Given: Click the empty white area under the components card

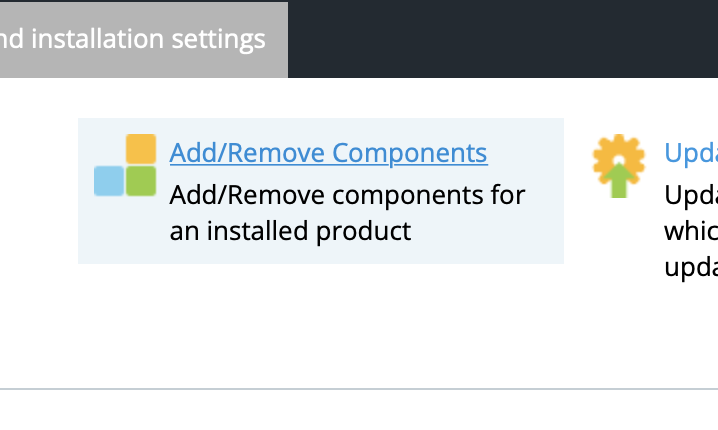Looking at the screenshot, I should [x=321, y=325].
